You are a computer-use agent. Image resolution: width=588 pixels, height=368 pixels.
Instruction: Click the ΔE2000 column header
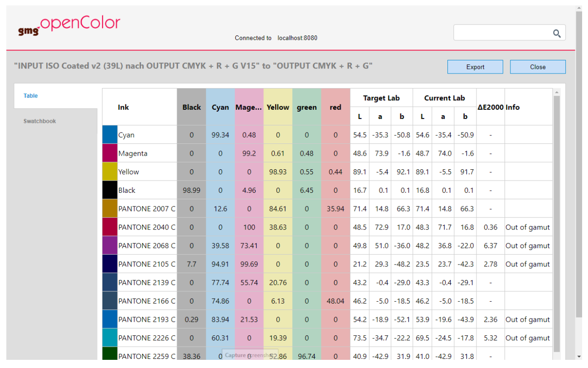(x=491, y=107)
